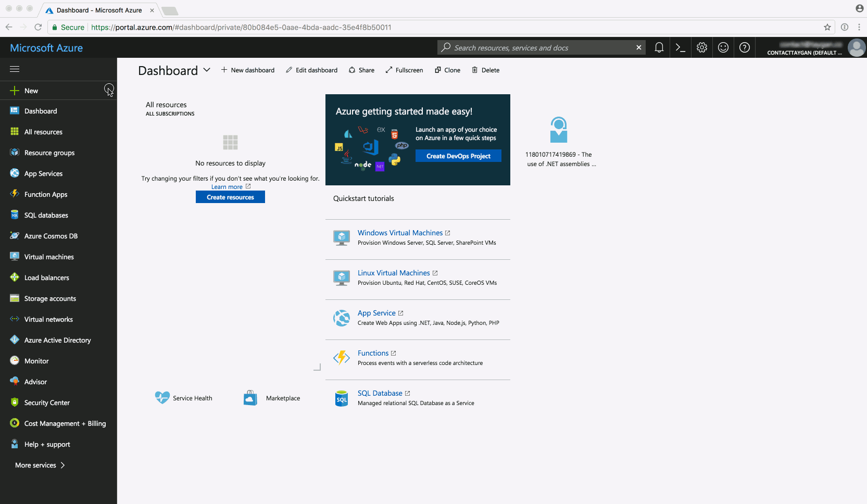Open portal settings gear icon
Screen dimensions: 867x504
tap(702, 47)
